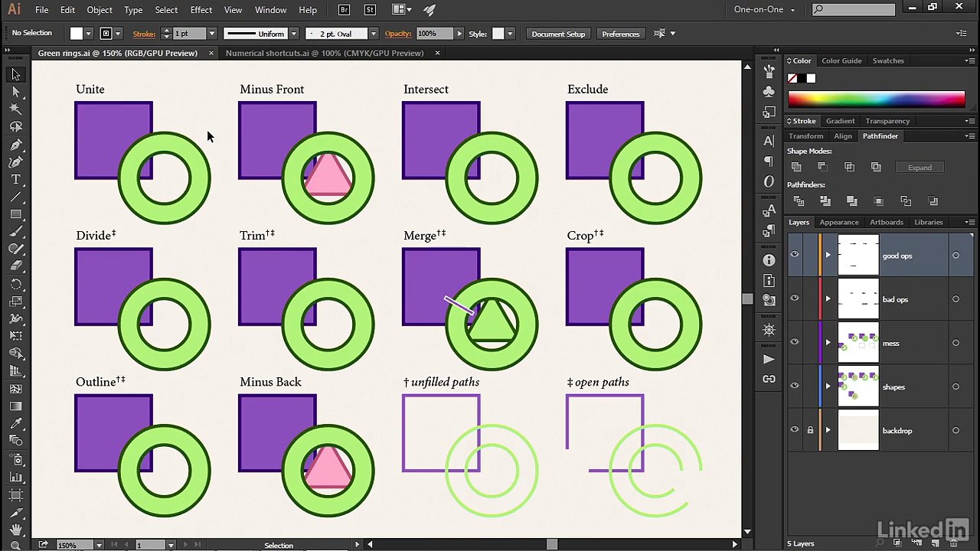This screenshot has height=551, width=980.
Task: Click the Unite shape mode icon
Action: (x=796, y=167)
